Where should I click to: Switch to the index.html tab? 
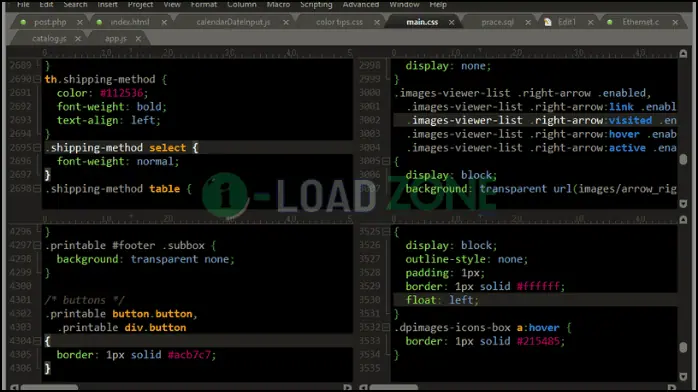[130, 22]
